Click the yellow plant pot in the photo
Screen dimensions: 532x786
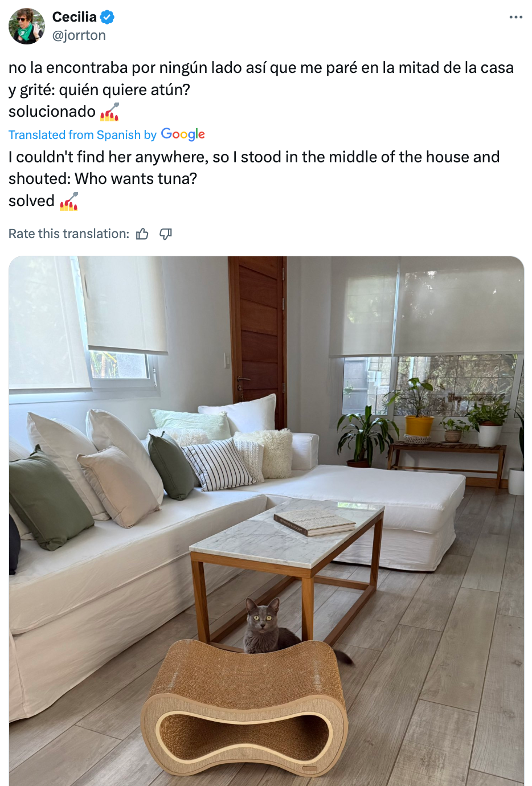point(419,425)
